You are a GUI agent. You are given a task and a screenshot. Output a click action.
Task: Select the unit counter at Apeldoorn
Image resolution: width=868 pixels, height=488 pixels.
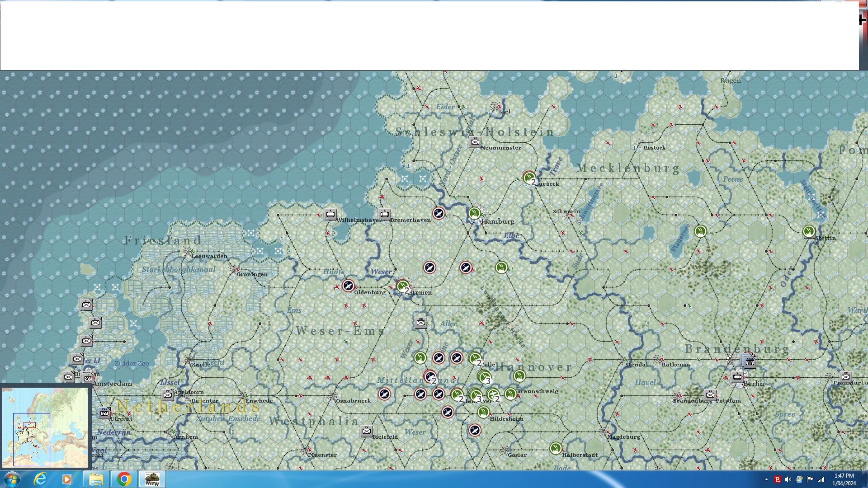point(168,395)
